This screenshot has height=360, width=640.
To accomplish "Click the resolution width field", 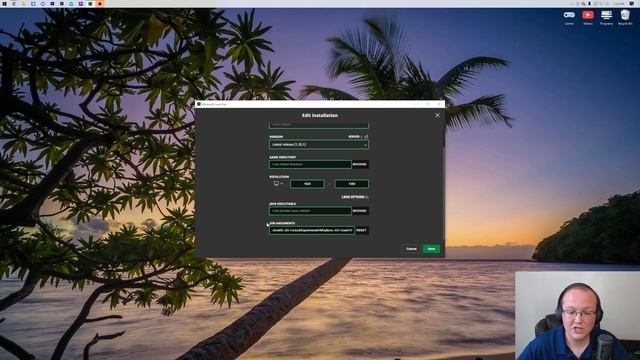I will [307, 184].
